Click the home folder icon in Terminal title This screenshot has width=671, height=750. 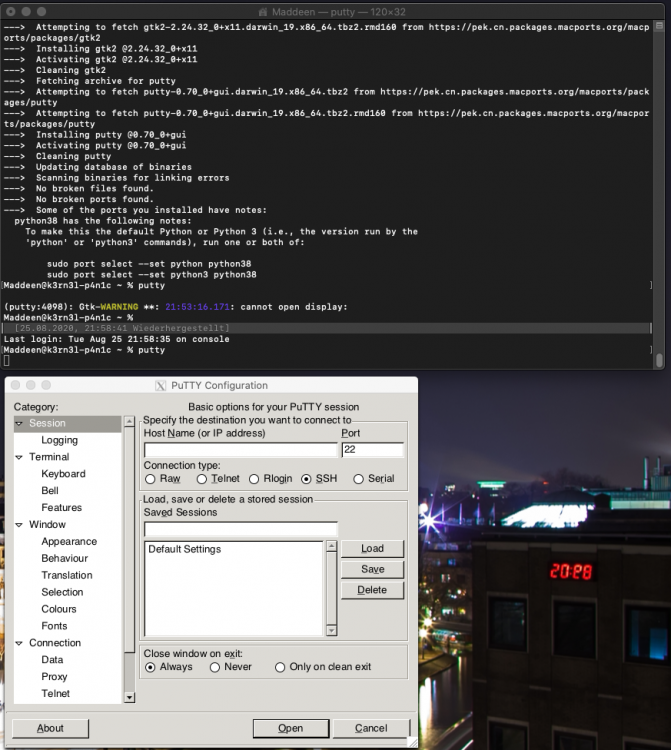[263, 12]
